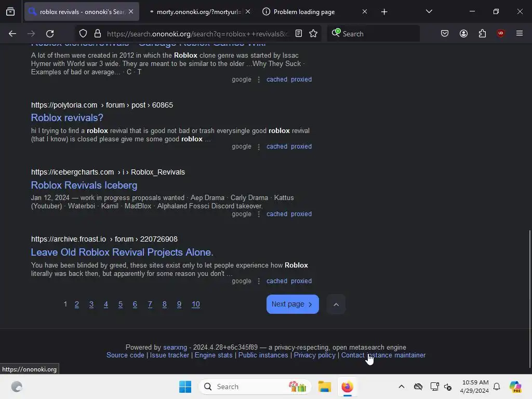Open a new browser tab

384,12
